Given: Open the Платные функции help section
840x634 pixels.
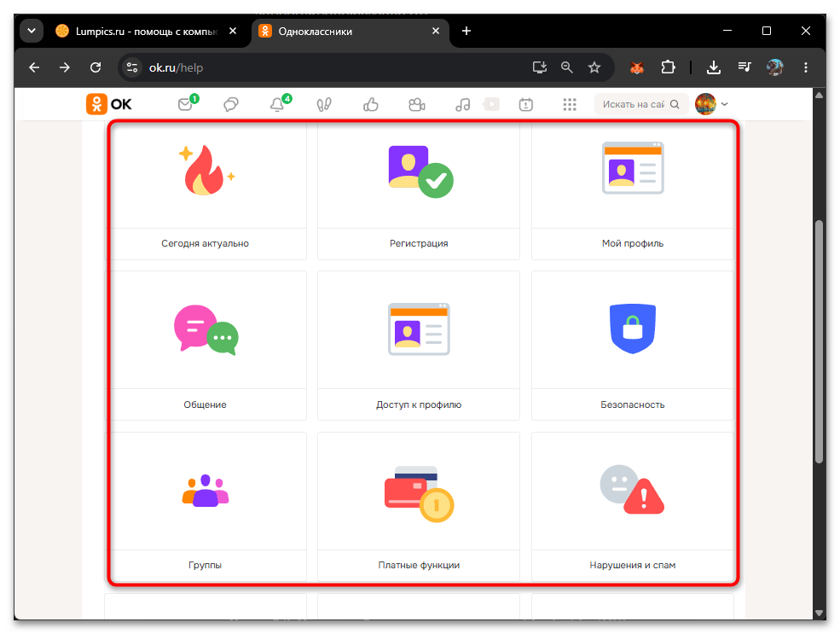Looking at the screenshot, I should click(x=419, y=507).
